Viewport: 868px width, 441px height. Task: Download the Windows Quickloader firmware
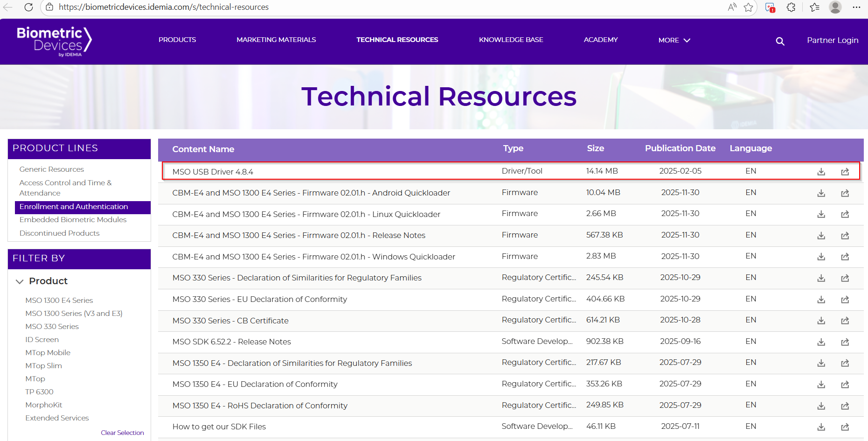(821, 257)
